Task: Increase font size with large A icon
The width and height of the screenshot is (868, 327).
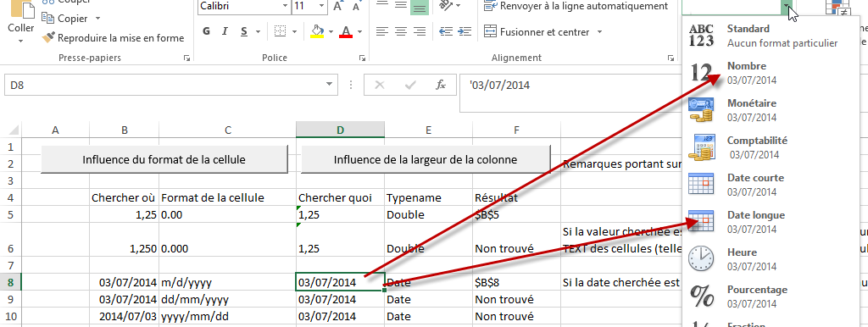Action: point(337,6)
